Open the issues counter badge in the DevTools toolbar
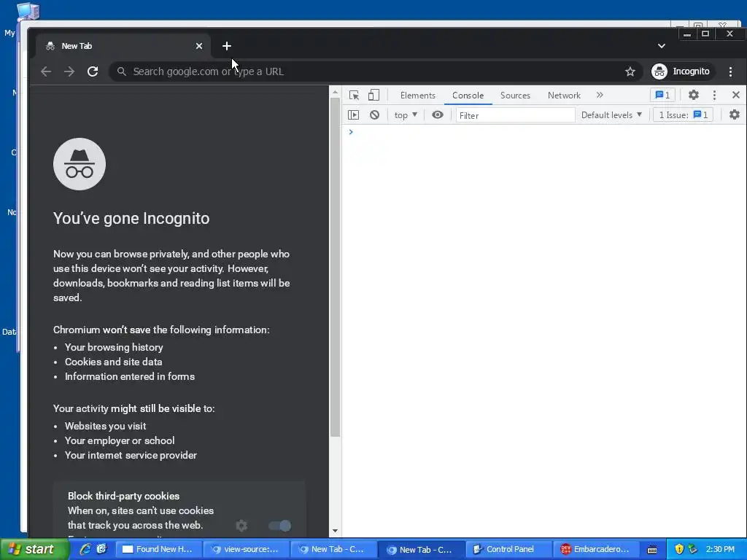The image size is (747, 560). [662, 96]
